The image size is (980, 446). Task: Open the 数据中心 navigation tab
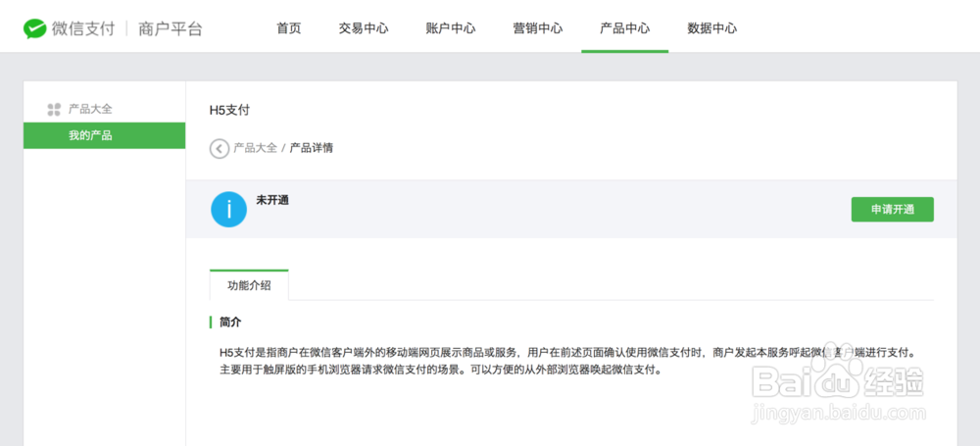(711, 28)
